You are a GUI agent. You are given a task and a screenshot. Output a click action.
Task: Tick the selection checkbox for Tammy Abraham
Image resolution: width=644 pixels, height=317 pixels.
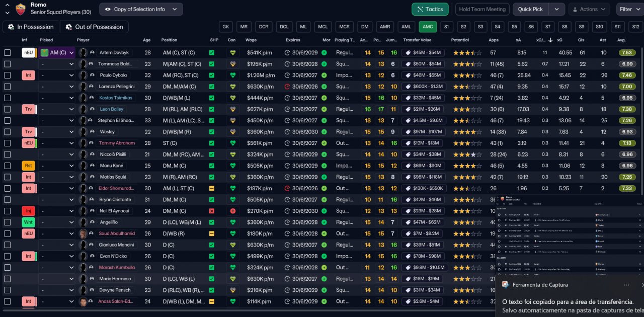click(x=8, y=143)
